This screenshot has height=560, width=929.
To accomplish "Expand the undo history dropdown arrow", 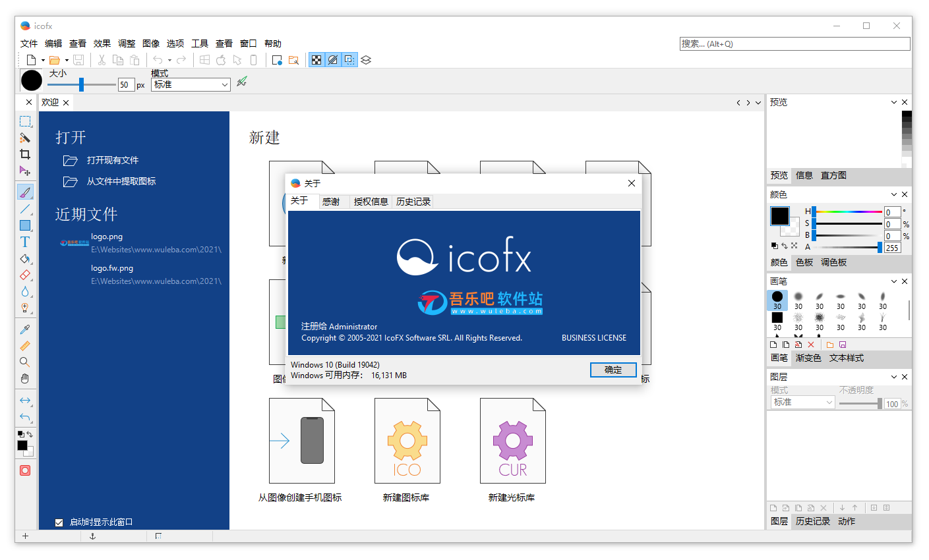I will point(169,61).
